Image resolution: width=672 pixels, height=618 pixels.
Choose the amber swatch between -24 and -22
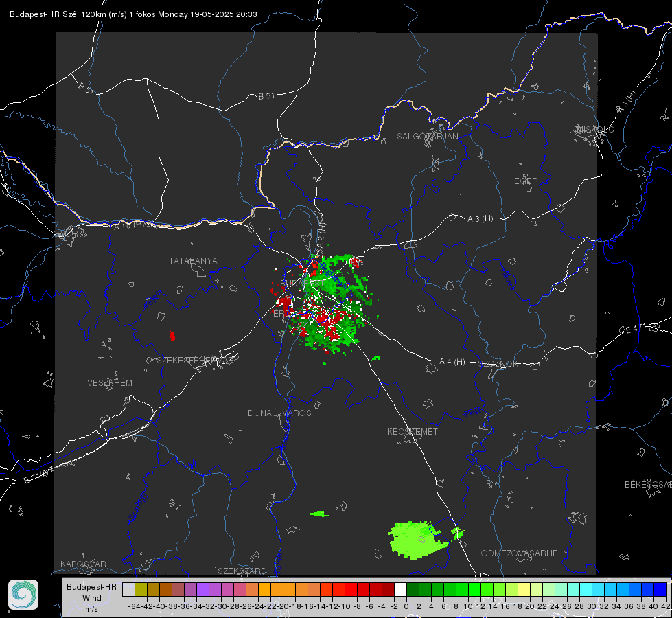pos(264,589)
